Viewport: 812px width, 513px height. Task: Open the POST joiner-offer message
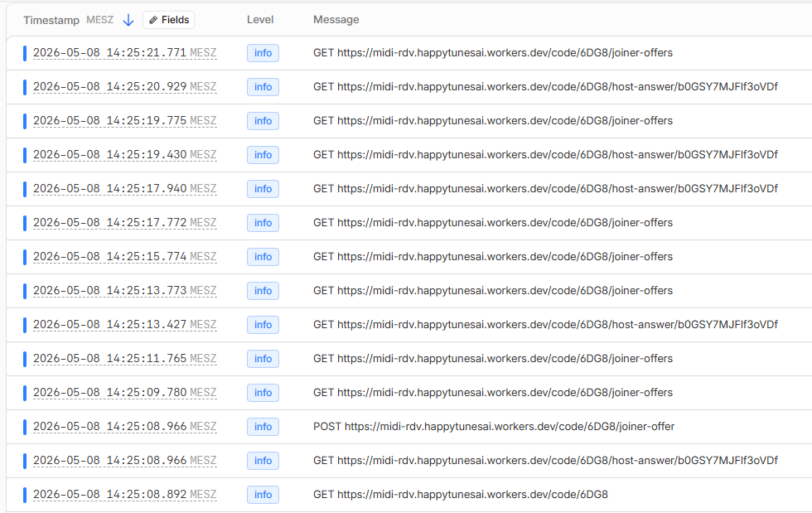pyautogui.click(x=494, y=427)
